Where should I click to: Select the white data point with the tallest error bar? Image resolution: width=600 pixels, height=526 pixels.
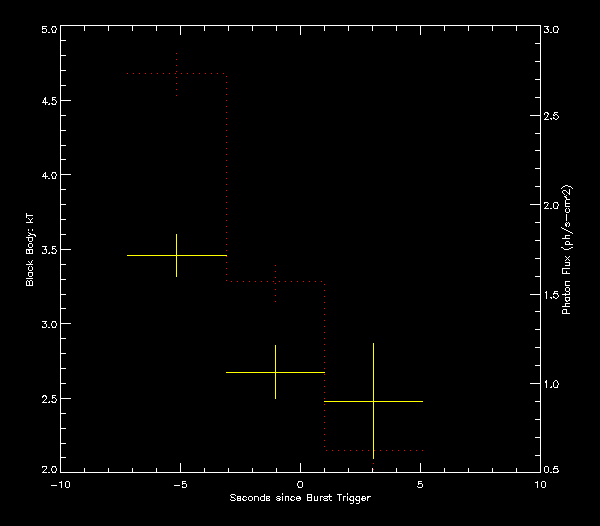(373, 401)
